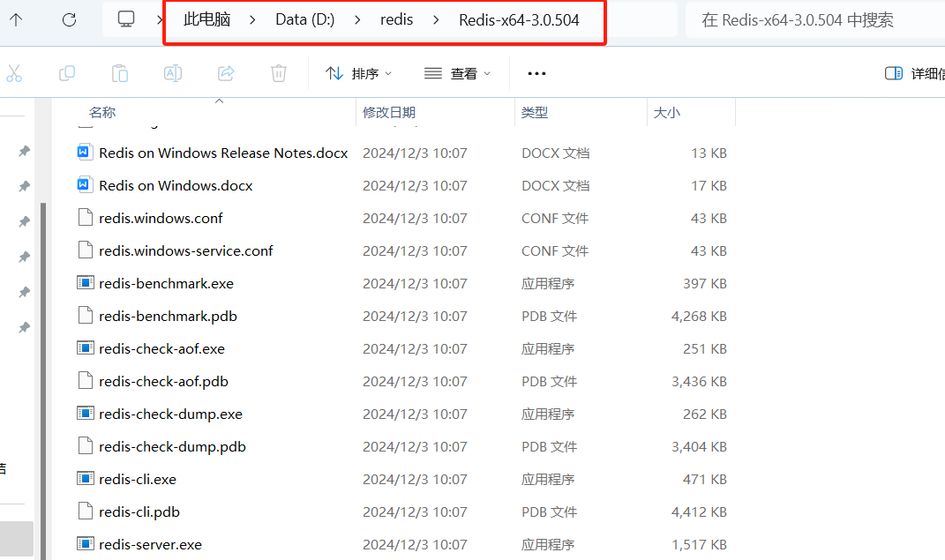Click the Share icon in the toolbar
This screenshot has height=560, width=945.
click(x=226, y=73)
